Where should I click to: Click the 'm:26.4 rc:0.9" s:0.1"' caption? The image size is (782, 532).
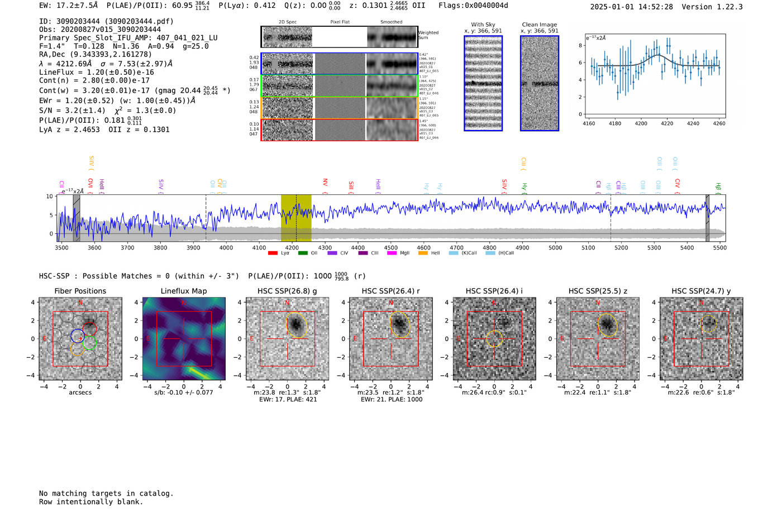coord(494,392)
